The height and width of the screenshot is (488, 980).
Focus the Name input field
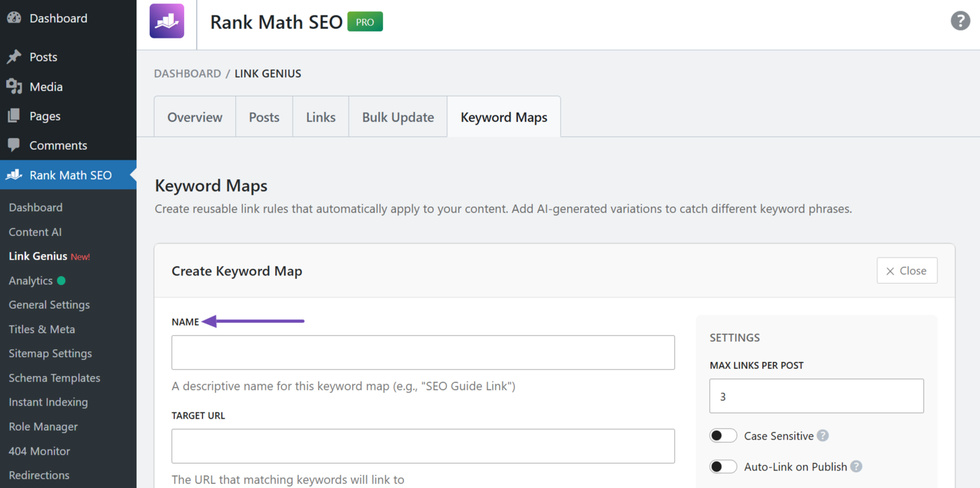coord(423,352)
